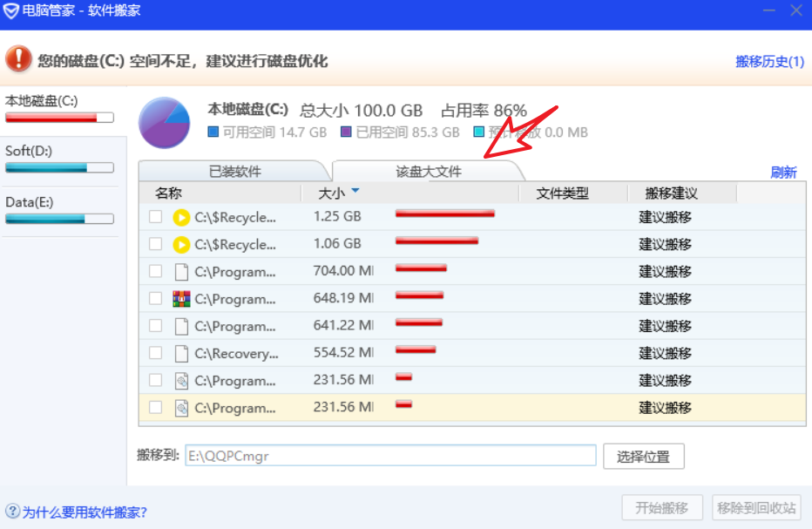Select the 641.22 MB file checkbox

[155, 325]
